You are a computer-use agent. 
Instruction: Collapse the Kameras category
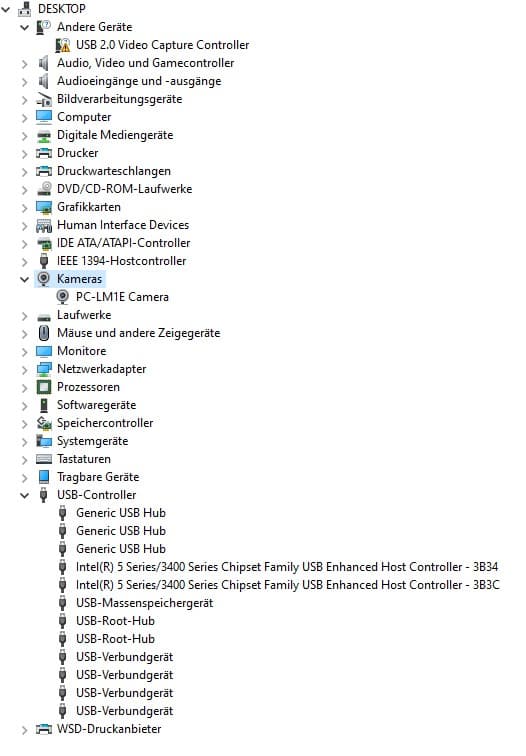click(25, 279)
